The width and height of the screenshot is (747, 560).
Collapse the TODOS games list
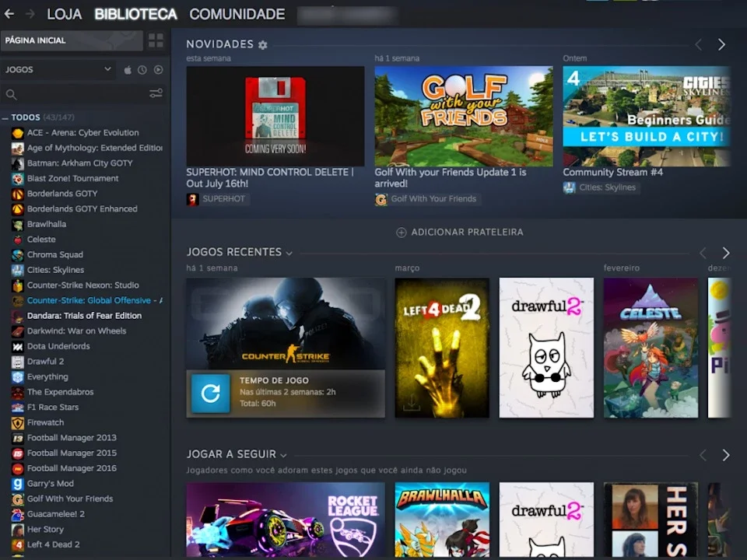tap(5, 117)
